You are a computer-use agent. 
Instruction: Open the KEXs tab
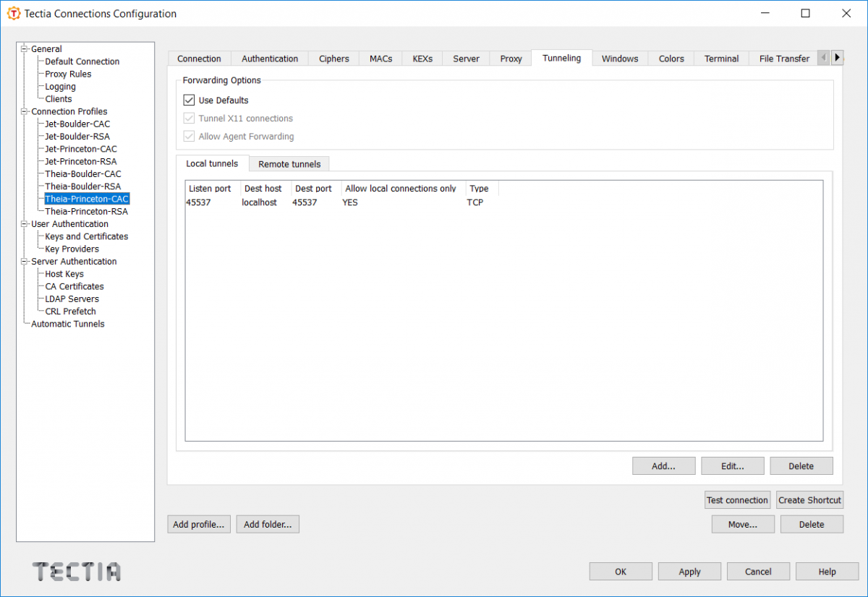pyautogui.click(x=422, y=59)
